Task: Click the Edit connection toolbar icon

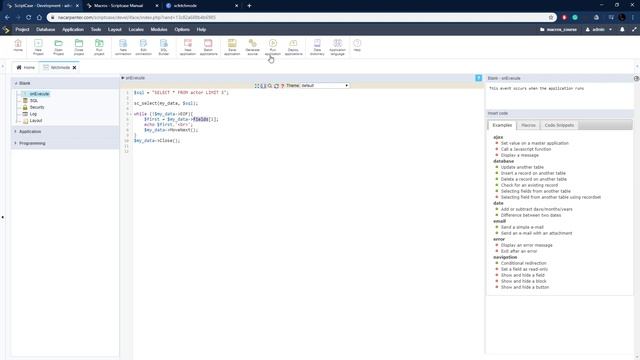Action: click(143, 47)
